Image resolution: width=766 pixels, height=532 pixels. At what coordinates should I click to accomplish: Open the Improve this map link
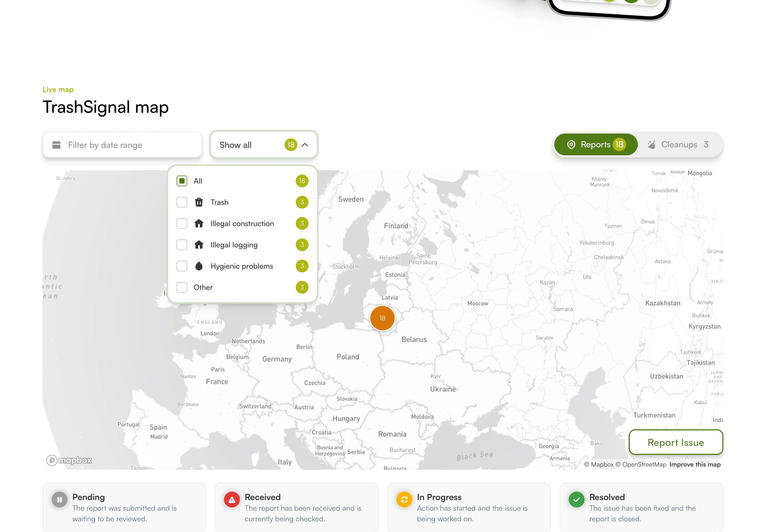(695, 464)
